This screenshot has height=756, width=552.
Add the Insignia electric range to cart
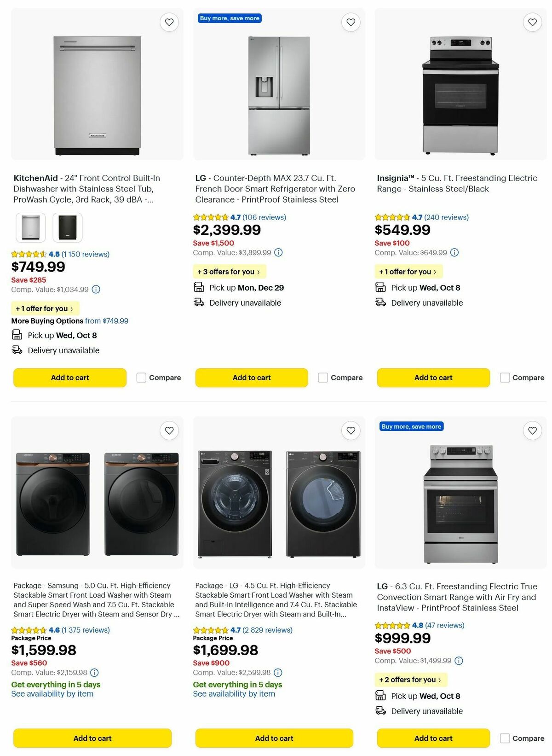pos(433,377)
